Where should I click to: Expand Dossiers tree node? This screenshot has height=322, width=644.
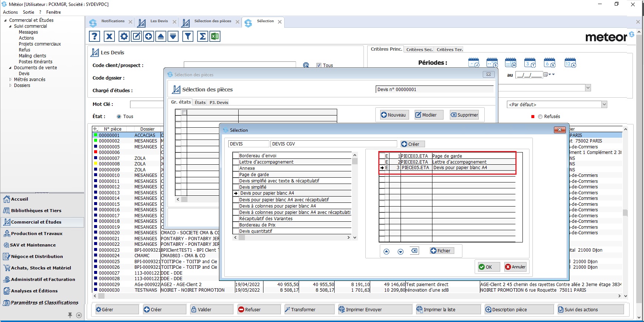pyautogui.click(x=10, y=85)
